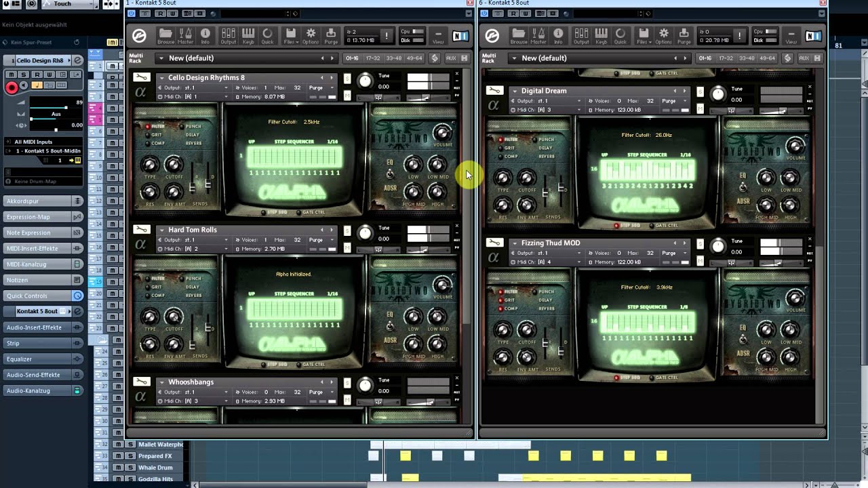Viewport: 868px width, 488px height.
Task: Solo the Cello Design Rhythms 8 instrument
Action: pos(347,78)
